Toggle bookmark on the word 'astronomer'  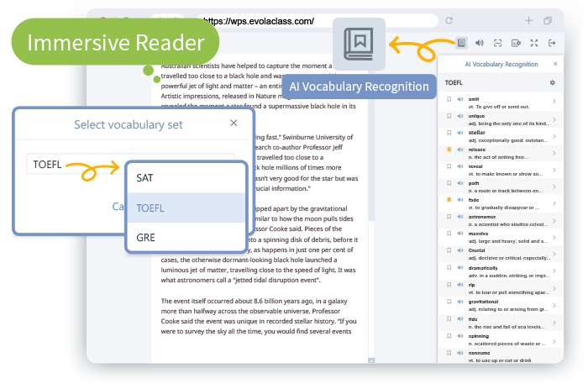point(449,218)
